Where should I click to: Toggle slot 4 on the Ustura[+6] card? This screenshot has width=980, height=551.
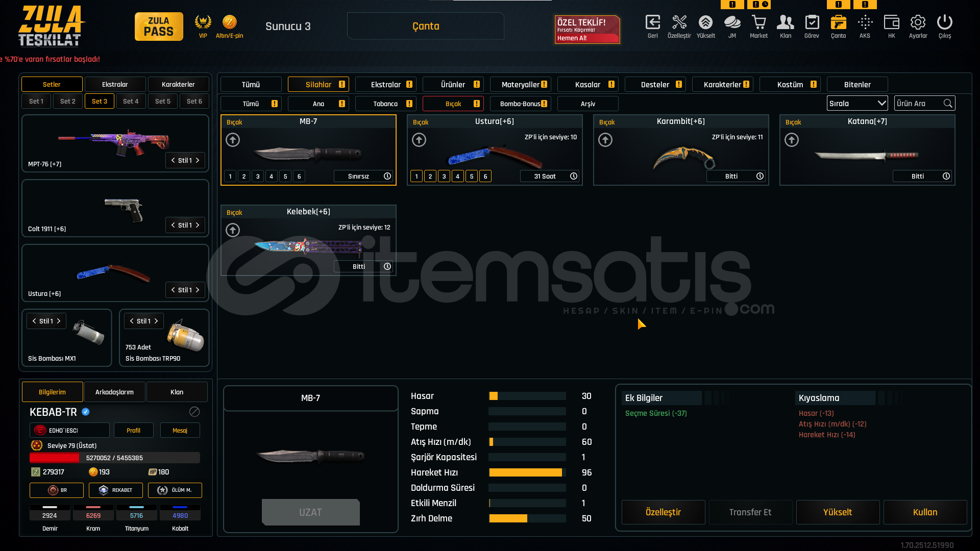click(458, 176)
